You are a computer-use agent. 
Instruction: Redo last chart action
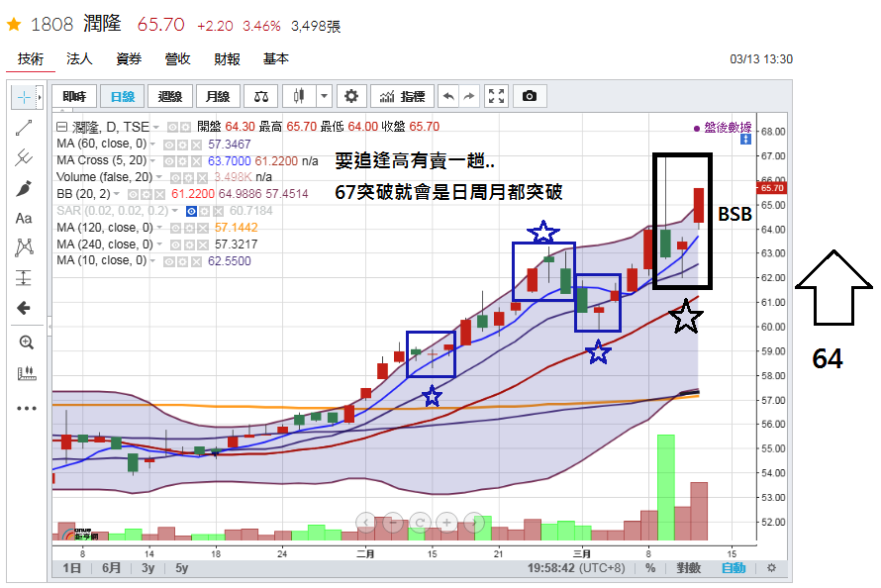click(469, 97)
